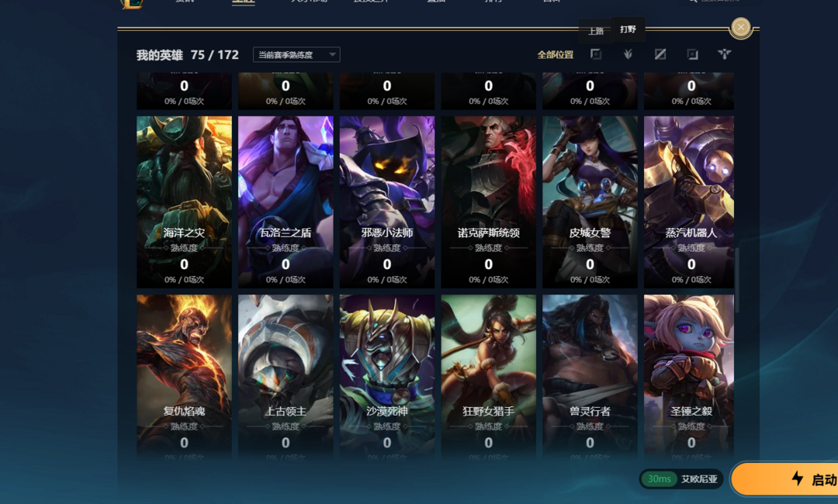This screenshot has height=504, width=838.
Task: Click the dropdown arrow beside 当前赛季熟练度
Action: [x=332, y=54]
